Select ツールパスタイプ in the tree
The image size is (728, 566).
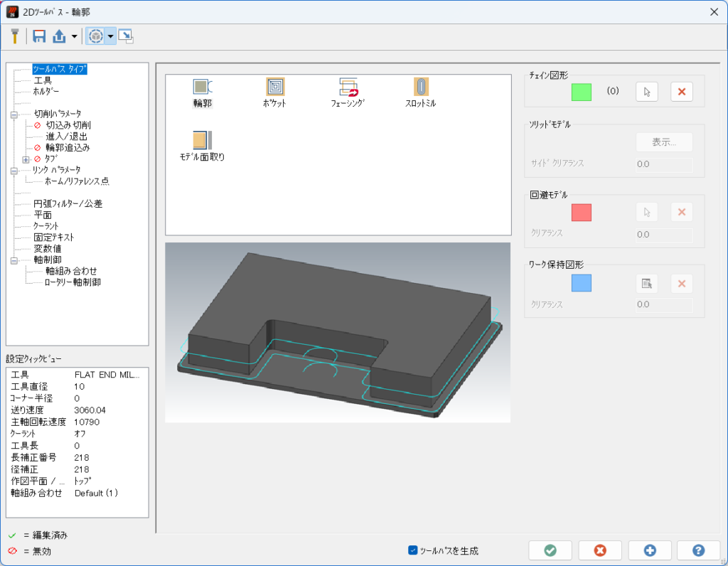pyautogui.click(x=60, y=69)
